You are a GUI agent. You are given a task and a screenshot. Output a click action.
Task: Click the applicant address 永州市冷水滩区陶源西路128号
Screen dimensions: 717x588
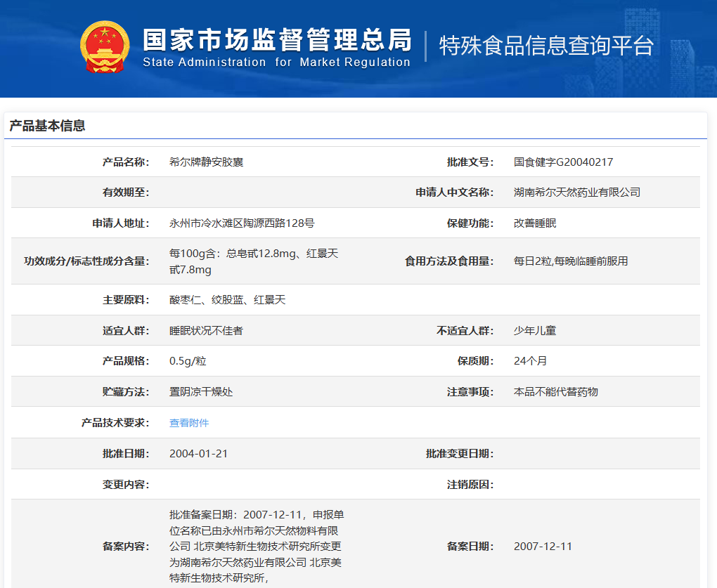242,223
